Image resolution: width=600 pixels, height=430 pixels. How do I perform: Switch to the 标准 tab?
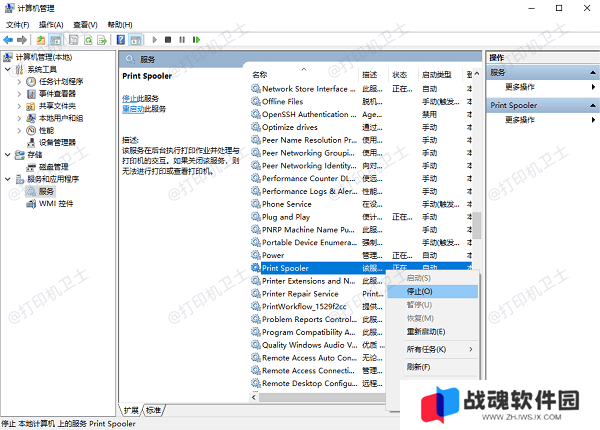153,410
